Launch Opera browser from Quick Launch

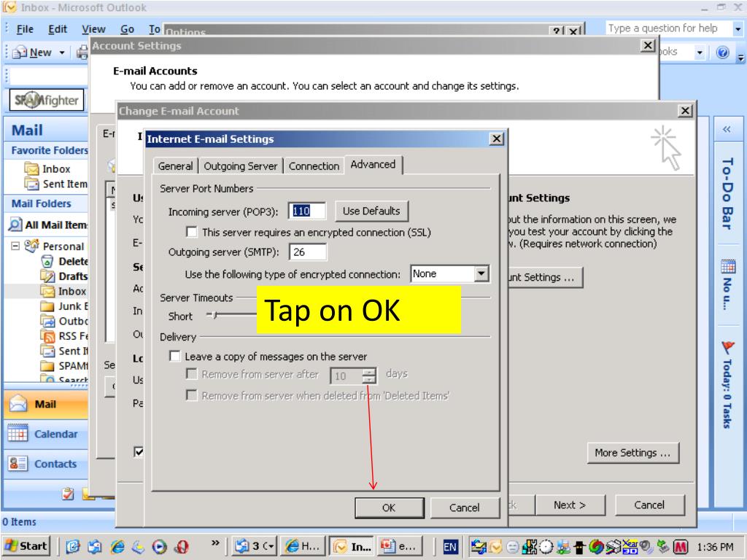182,547
